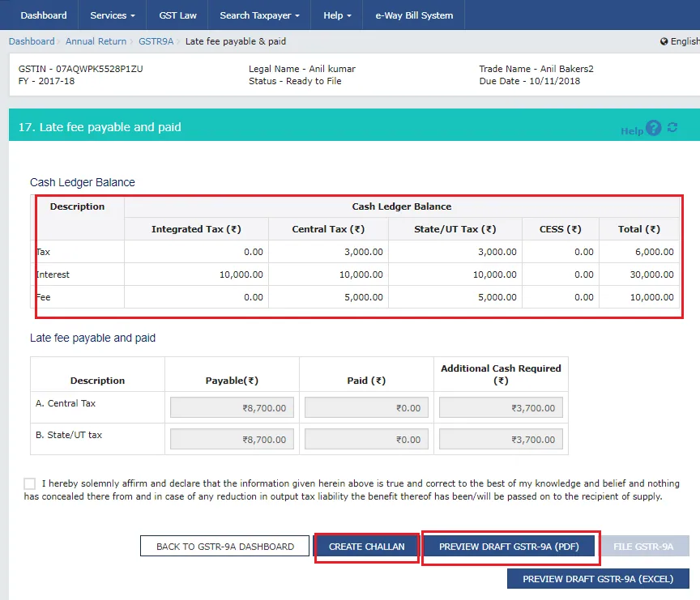Click GSTR9A breadcrumb link
The height and width of the screenshot is (600, 700).
(x=156, y=41)
